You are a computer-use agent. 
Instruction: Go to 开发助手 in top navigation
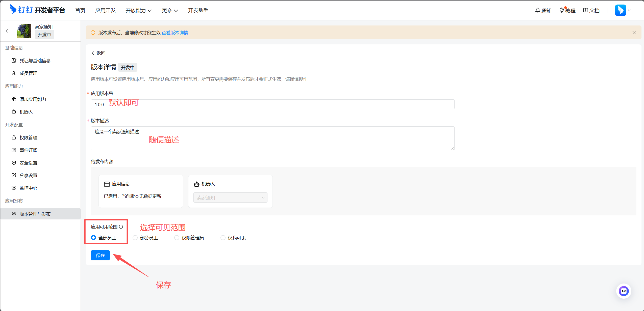198,10
